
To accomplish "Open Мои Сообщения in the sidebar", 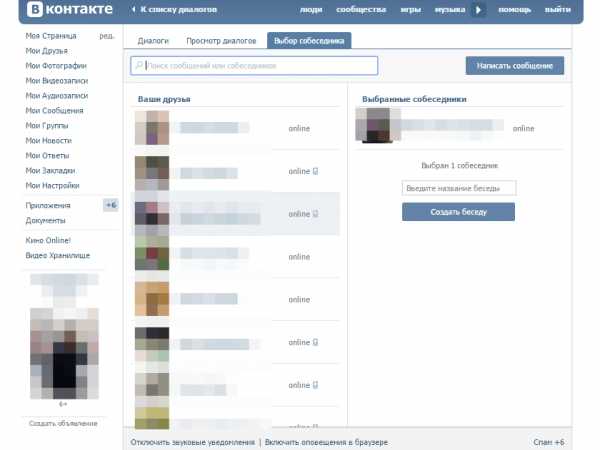I will point(54,110).
